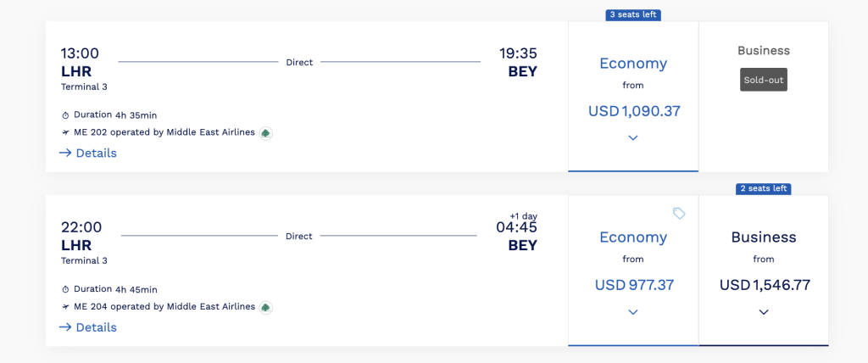Click the Direct label on 13:00 flight
The height and width of the screenshot is (363, 868).
299,62
